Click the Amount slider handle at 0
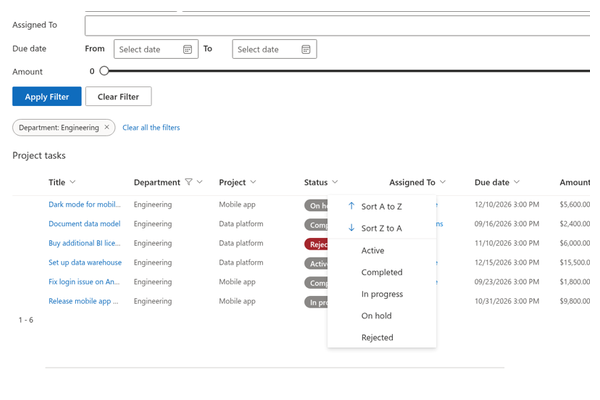Image resolution: width=600 pixels, height=400 pixels. [104, 71]
